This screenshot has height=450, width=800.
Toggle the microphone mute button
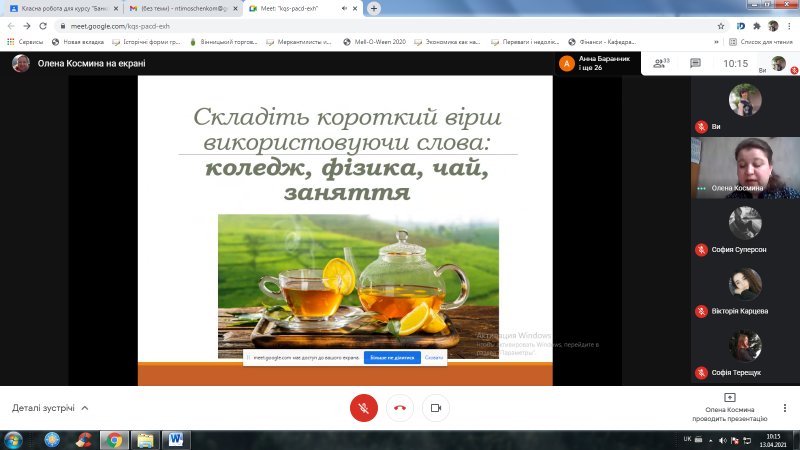(364, 408)
